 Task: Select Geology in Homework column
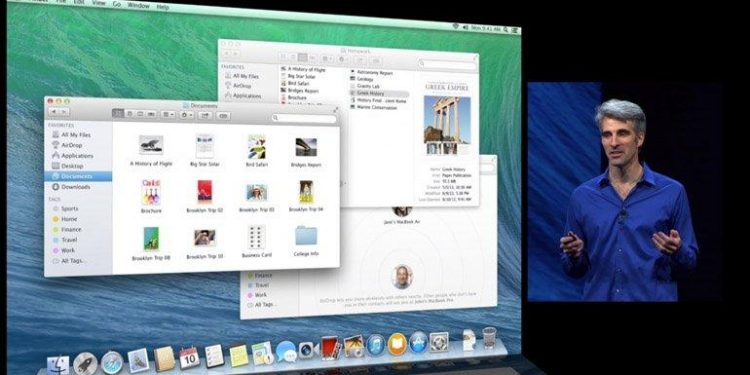click(x=364, y=79)
